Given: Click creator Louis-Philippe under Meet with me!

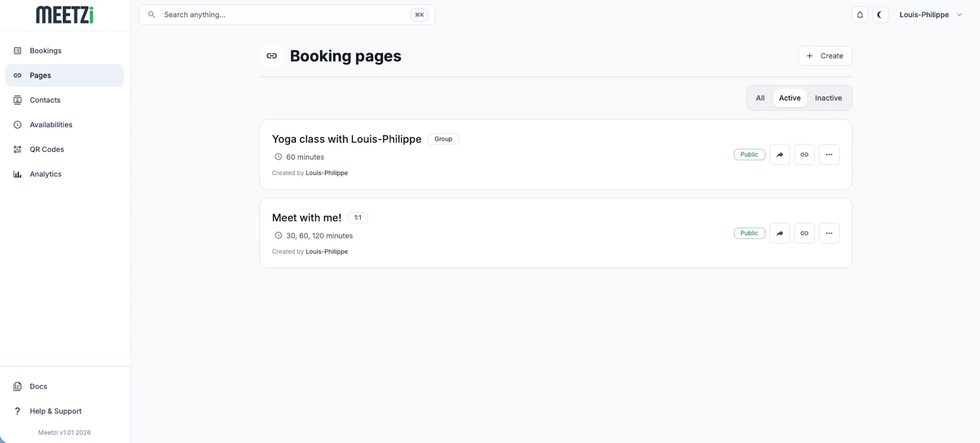Looking at the screenshot, I should click(326, 251).
